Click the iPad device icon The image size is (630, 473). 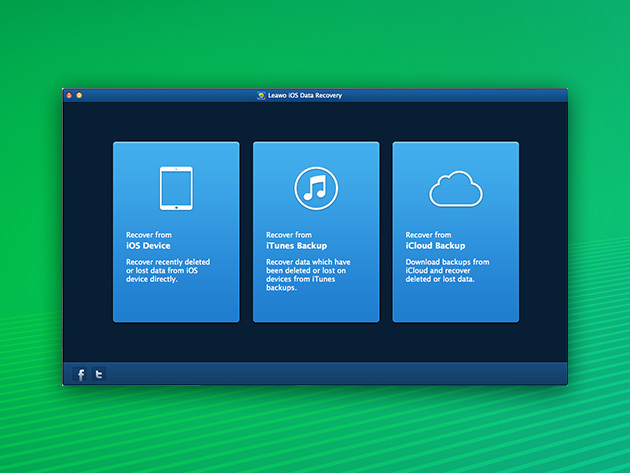point(176,187)
